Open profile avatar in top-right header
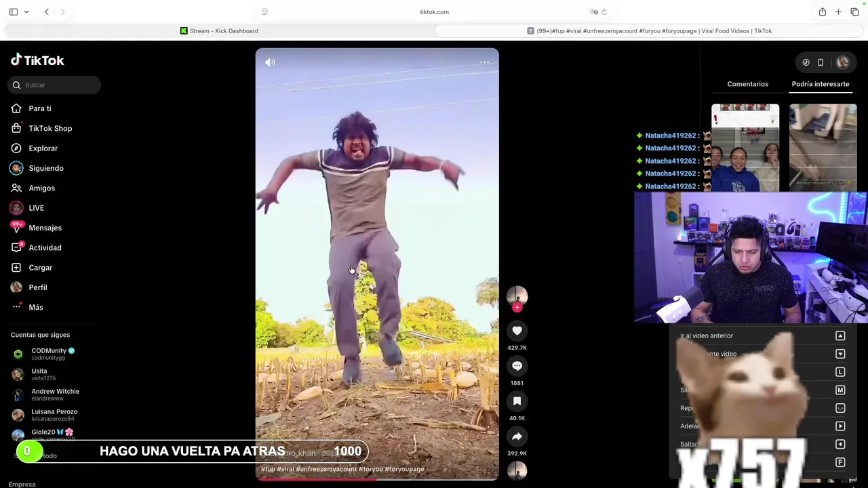This screenshot has width=868, height=488. coord(842,62)
